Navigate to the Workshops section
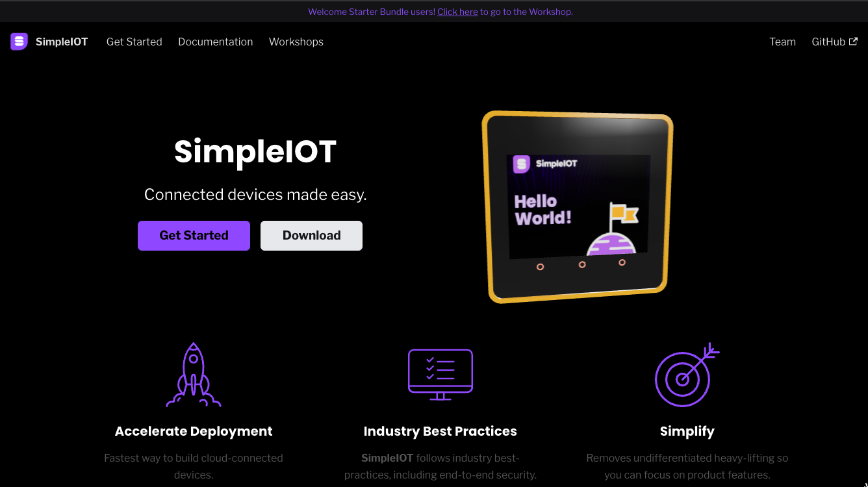 coord(296,42)
